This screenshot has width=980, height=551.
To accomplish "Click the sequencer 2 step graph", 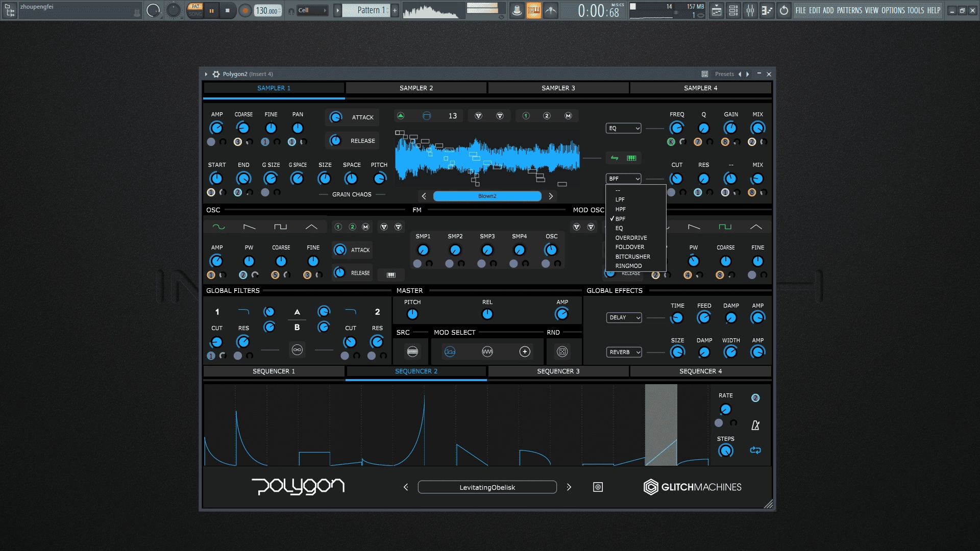I will pos(456,425).
